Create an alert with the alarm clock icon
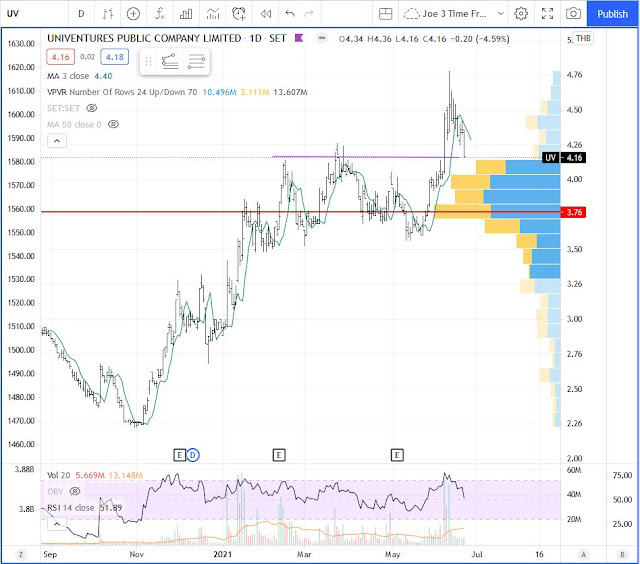Viewport: 640px width, 564px height. click(x=239, y=14)
